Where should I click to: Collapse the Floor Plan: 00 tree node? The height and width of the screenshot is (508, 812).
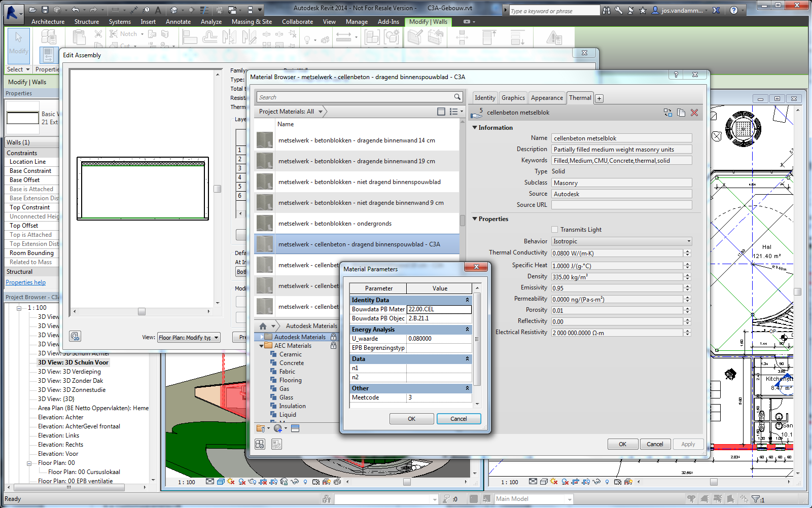pyautogui.click(x=29, y=463)
